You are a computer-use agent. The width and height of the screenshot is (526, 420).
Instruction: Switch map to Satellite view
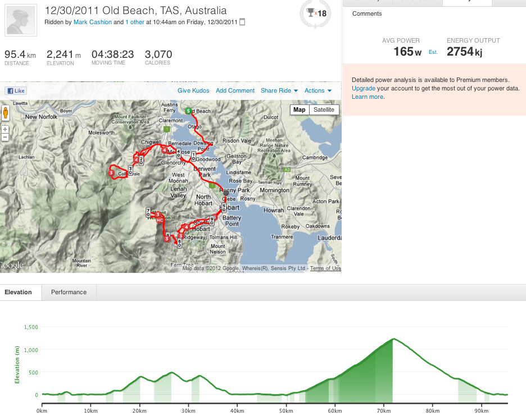(324, 109)
